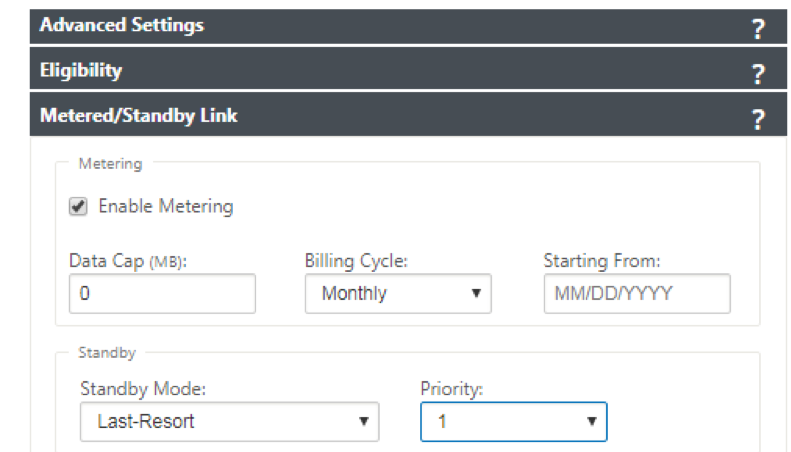
Task: Open the Standby Mode dropdown
Action: click(x=230, y=422)
